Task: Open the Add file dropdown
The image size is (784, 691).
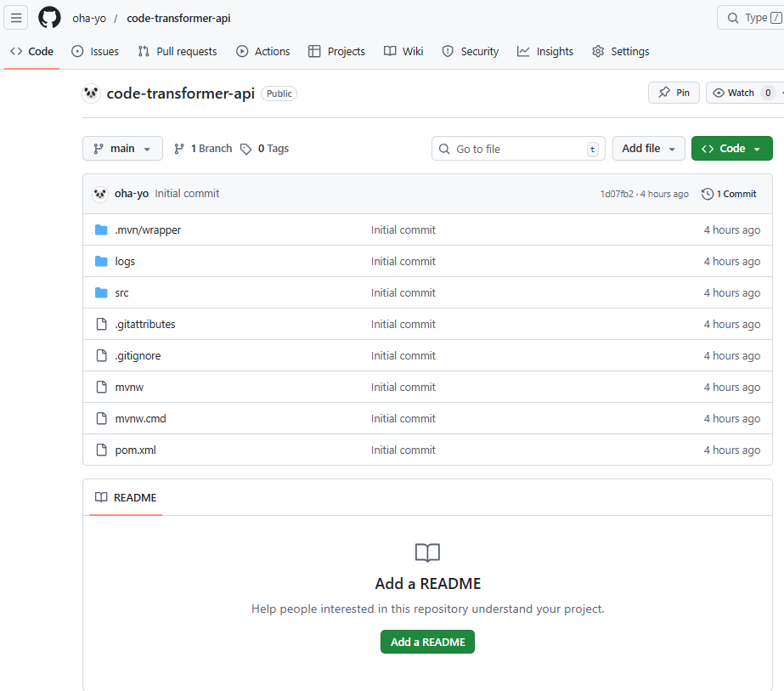Action: pyautogui.click(x=648, y=149)
